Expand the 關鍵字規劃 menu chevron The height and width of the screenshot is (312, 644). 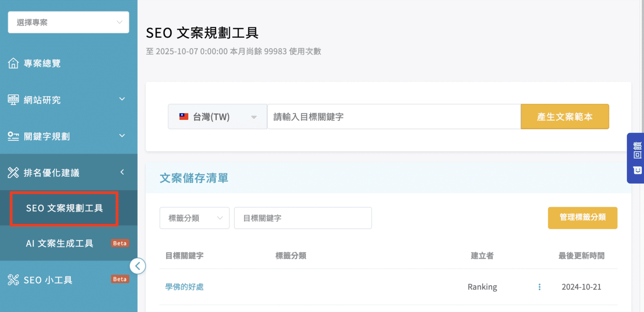[122, 136]
